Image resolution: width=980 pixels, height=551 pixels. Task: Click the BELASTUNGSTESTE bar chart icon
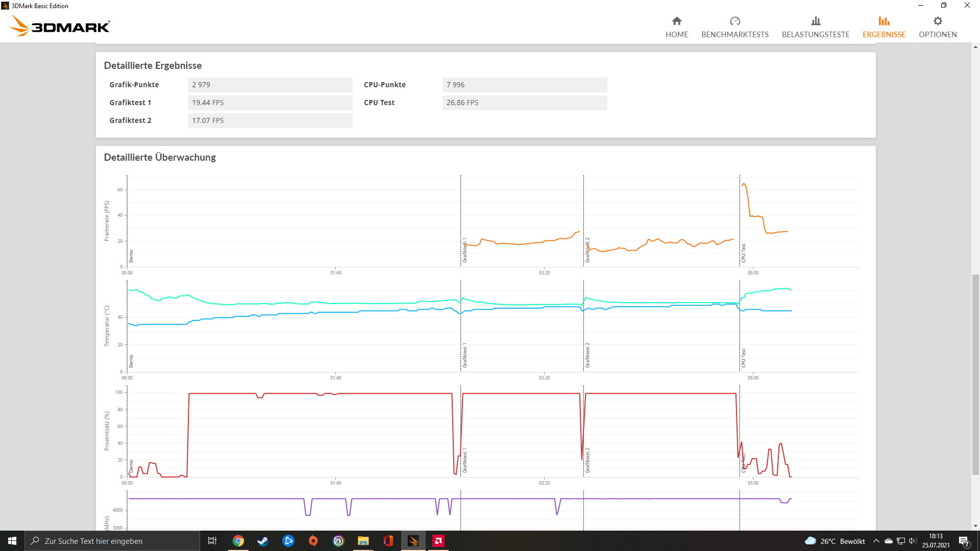coord(816,21)
